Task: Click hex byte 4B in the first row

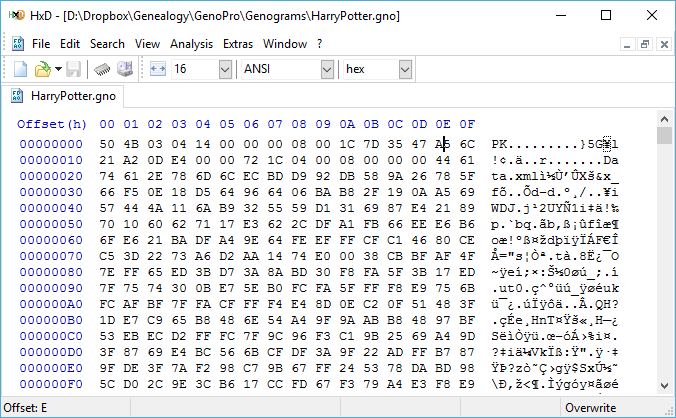Action: pos(131,144)
